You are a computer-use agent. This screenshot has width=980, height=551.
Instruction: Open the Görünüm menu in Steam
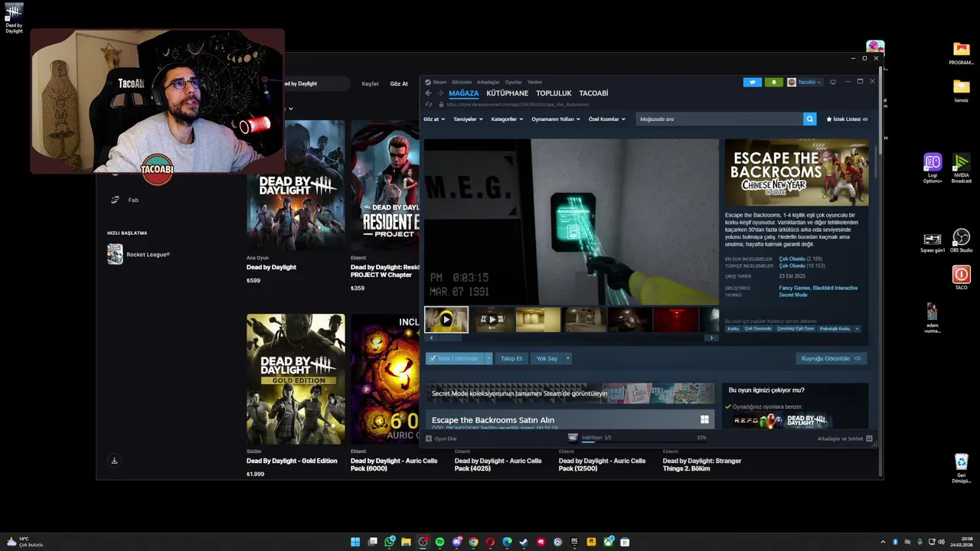click(x=462, y=82)
